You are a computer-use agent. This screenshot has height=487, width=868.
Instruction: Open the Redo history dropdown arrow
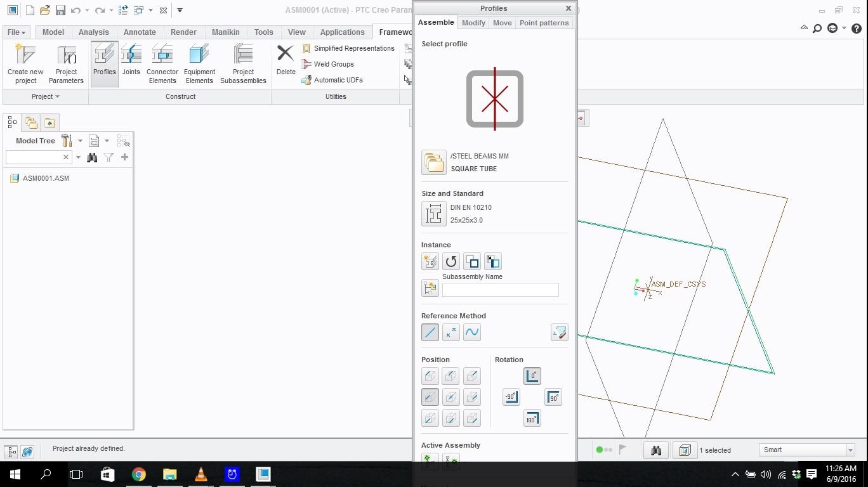click(110, 10)
